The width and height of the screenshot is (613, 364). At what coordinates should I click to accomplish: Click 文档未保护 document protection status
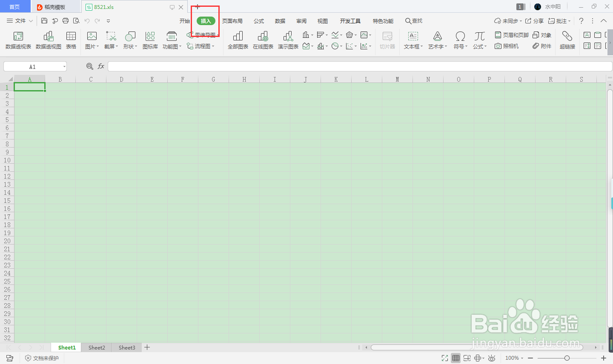click(x=42, y=358)
